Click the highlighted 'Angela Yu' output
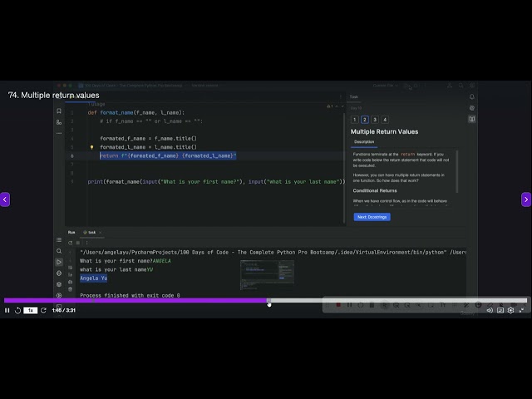The height and width of the screenshot is (399, 532). coord(94,278)
